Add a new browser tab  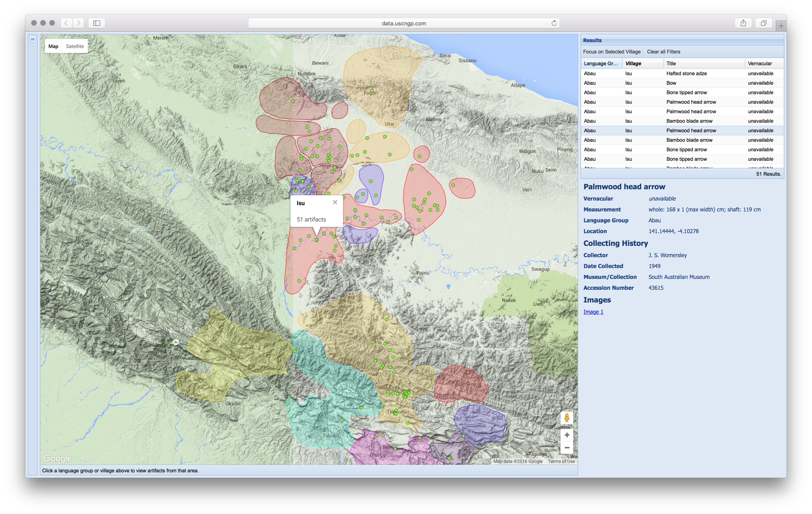tap(781, 26)
